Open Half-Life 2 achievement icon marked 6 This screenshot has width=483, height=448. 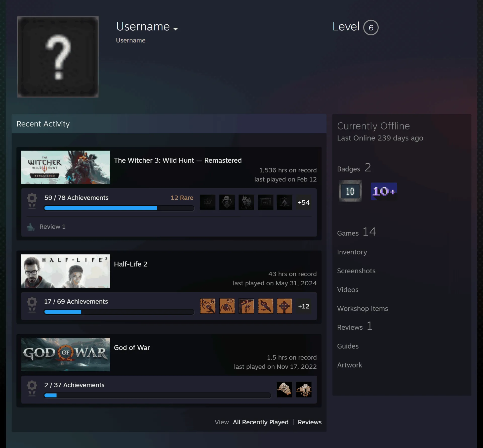(208, 306)
